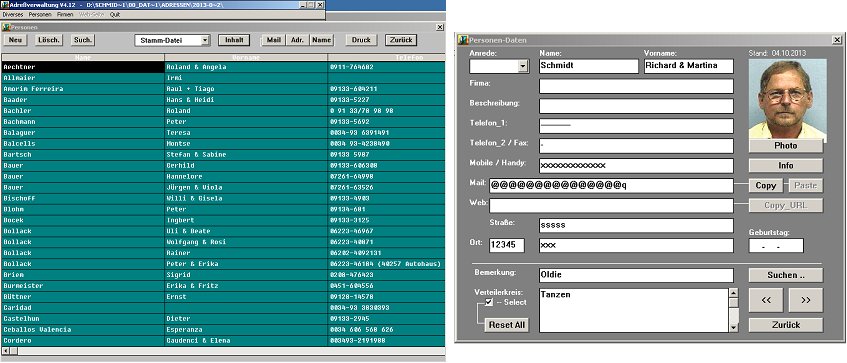The width and height of the screenshot is (847, 363).
Task: Click Zurück in the Personen list toolbar
Action: [401, 40]
